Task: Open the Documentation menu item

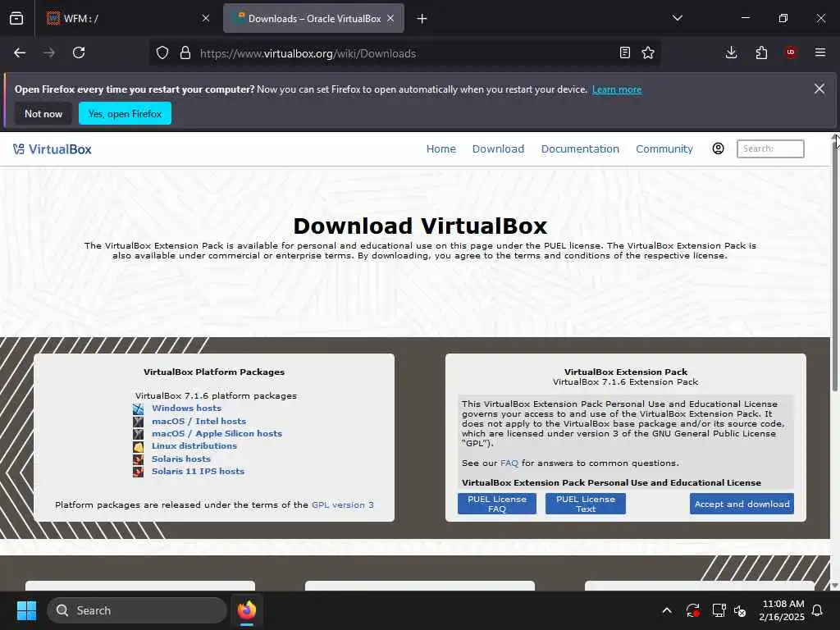Action: click(580, 149)
